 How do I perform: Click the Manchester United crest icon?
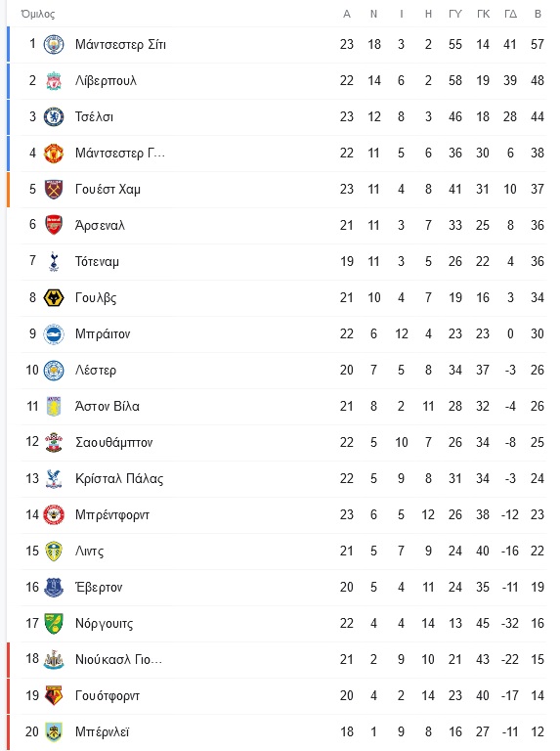point(54,154)
